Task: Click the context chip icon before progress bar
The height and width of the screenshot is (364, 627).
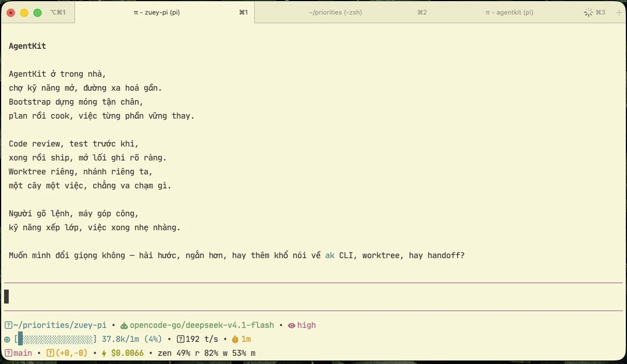Action: point(7,340)
